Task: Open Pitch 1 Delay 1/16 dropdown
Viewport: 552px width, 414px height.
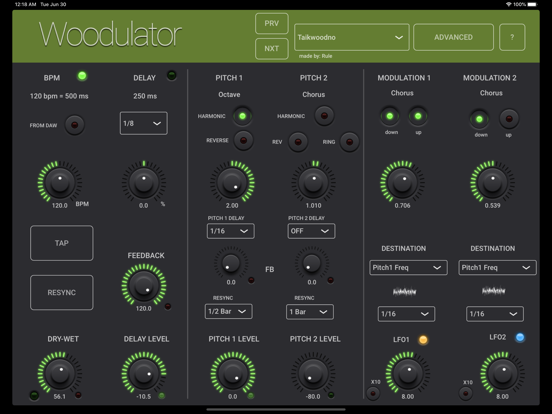Action: click(231, 231)
